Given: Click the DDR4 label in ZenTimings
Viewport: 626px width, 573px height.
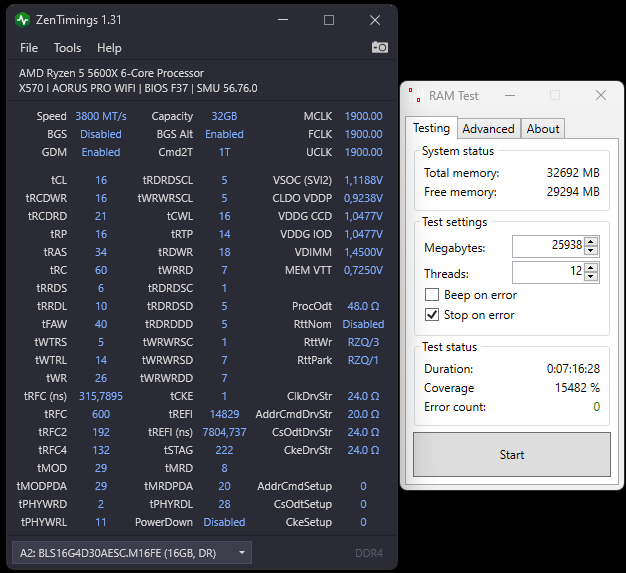Looking at the screenshot, I should point(369,553).
